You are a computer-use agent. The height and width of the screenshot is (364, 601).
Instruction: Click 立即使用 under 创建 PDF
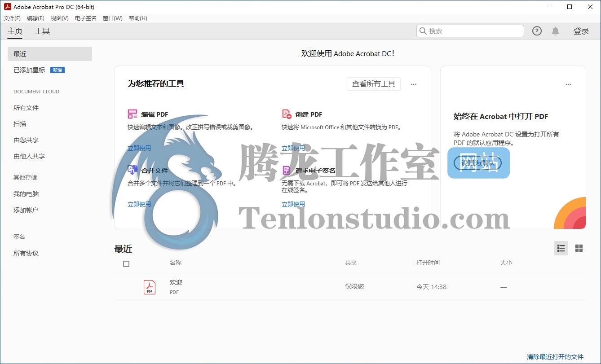[x=293, y=148]
